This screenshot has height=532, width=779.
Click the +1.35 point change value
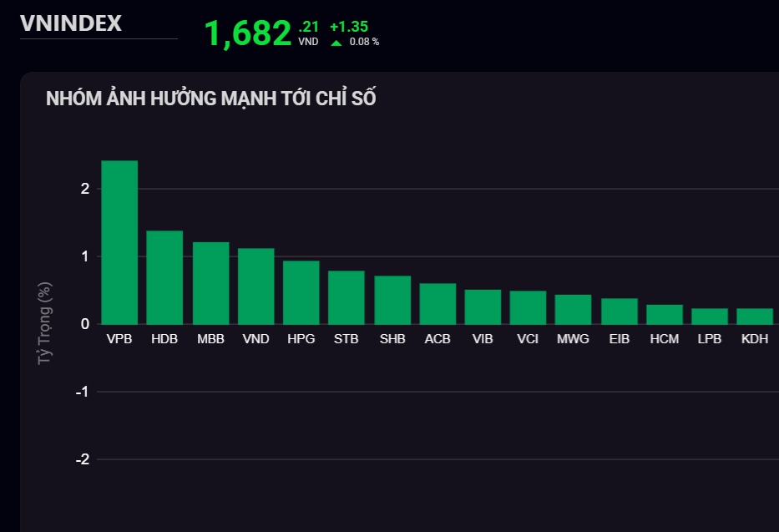[349, 27]
